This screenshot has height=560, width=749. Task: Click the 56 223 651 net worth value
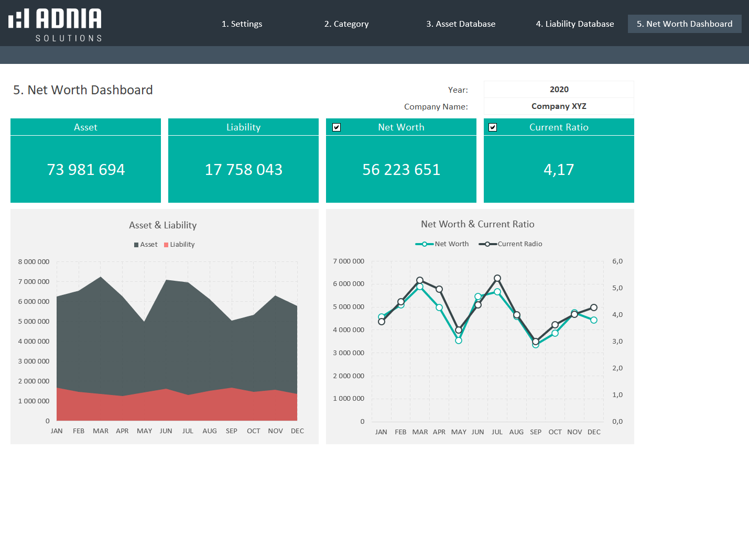[x=401, y=169]
